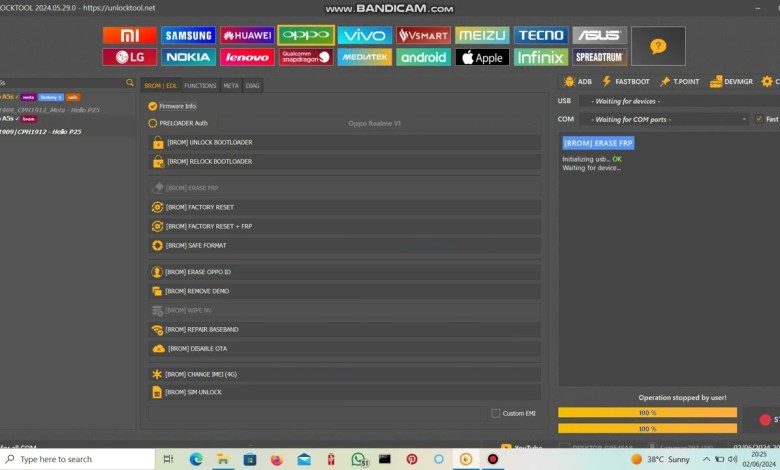
Task: Enable the Custom EMI checkbox
Action: click(x=496, y=413)
